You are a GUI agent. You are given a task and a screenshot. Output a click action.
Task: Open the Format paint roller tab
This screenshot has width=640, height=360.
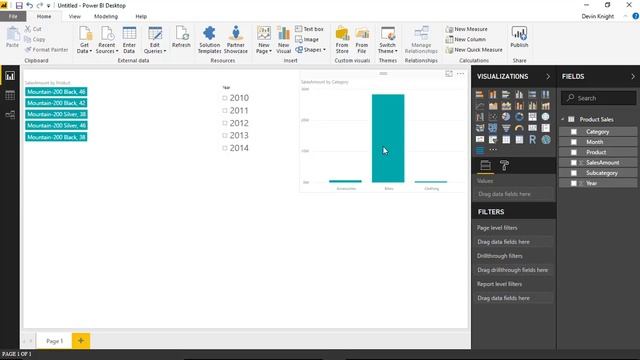point(504,165)
